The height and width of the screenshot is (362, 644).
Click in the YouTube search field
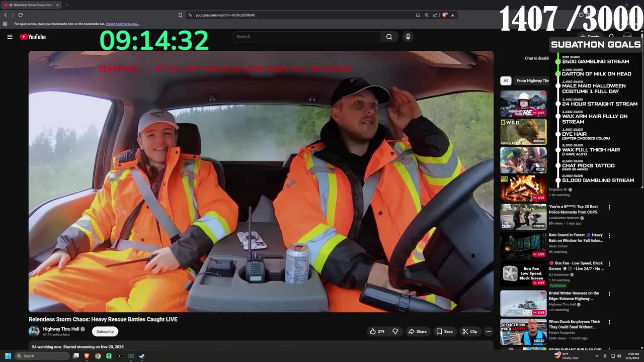[307, 37]
